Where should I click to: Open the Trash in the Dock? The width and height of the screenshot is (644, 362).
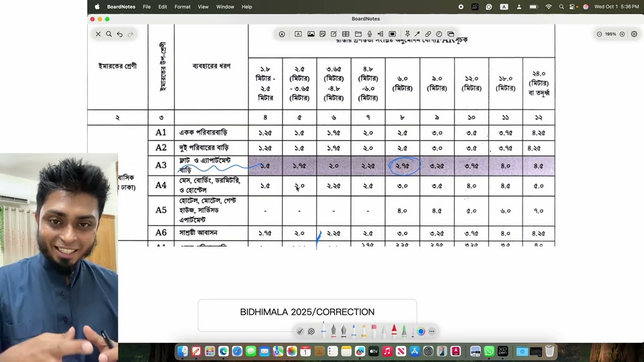(x=549, y=351)
